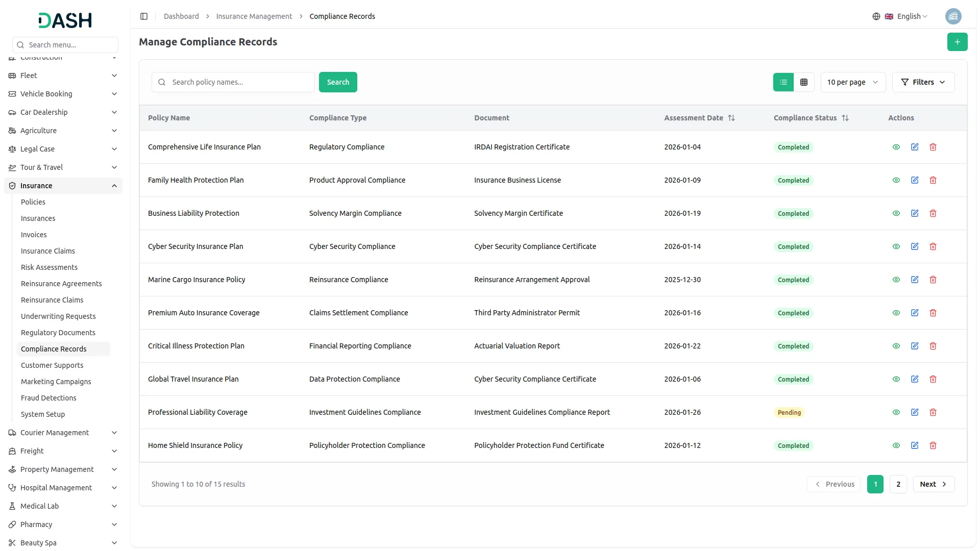Image resolution: width=980 pixels, height=551 pixels.
Task: Open the Insurance sidebar section icon
Action: tap(11, 185)
